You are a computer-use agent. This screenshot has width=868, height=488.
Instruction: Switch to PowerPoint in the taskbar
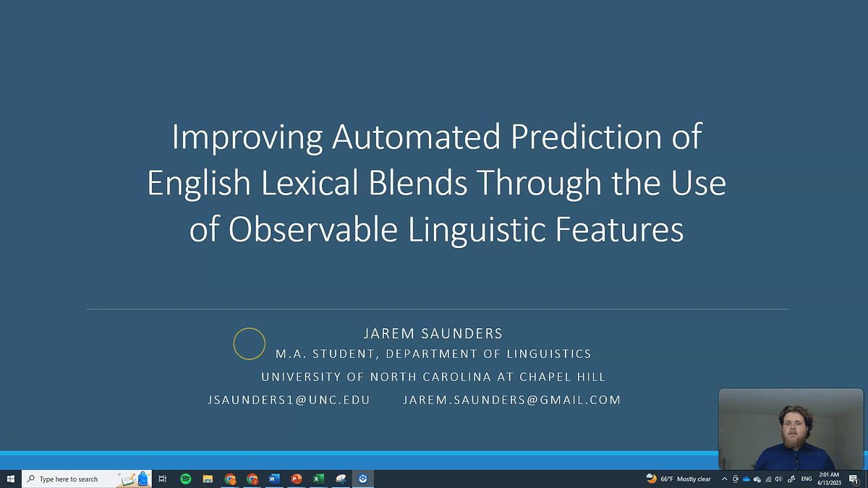[296, 479]
